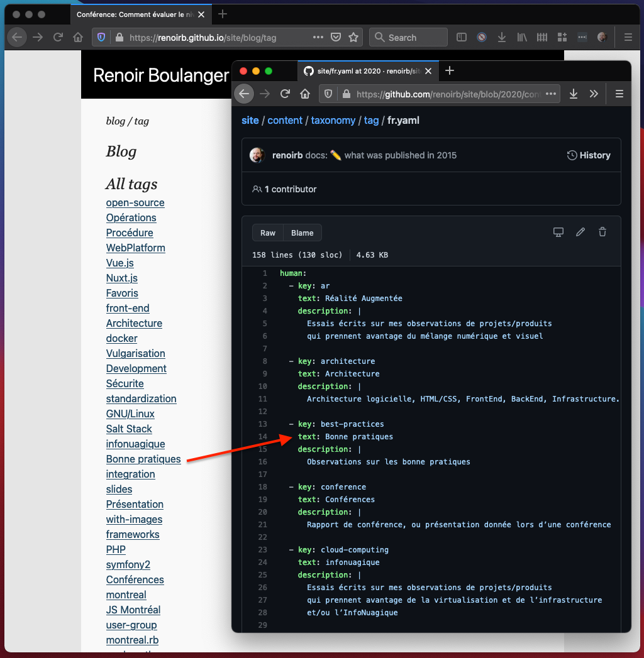Viewport: 644px width, 658px height.
Task: Open page actions ellipsis in back window
Action: click(x=318, y=37)
